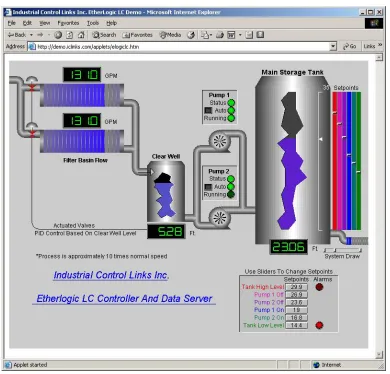Open the File menu

pos(12,23)
